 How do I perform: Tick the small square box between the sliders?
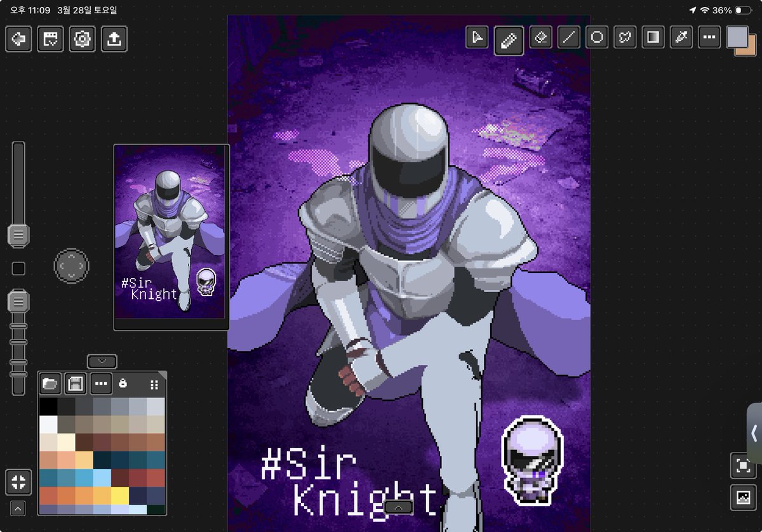click(18, 269)
